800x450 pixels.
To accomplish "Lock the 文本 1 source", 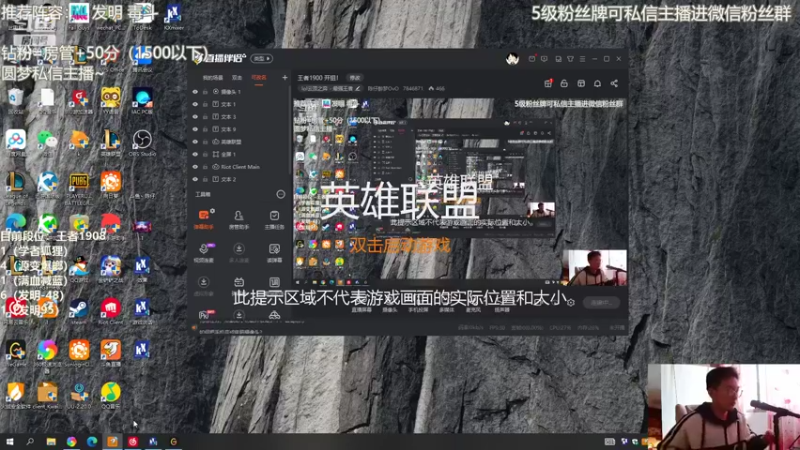I will click(x=205, y=104).
